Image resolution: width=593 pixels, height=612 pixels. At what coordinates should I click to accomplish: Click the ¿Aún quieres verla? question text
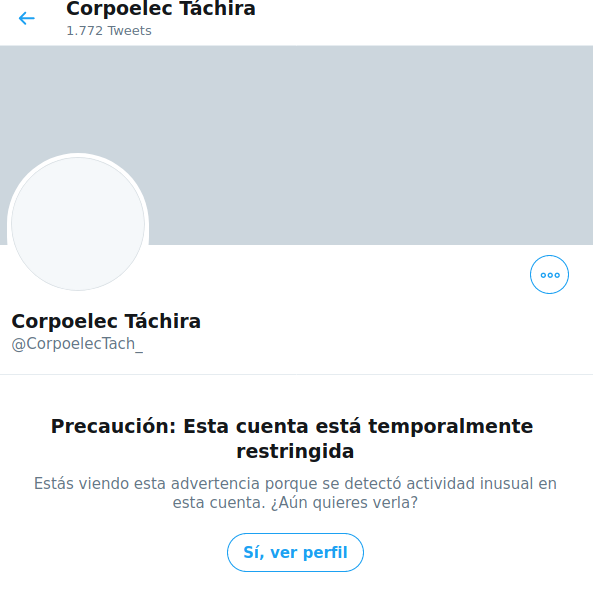(344, 502)
